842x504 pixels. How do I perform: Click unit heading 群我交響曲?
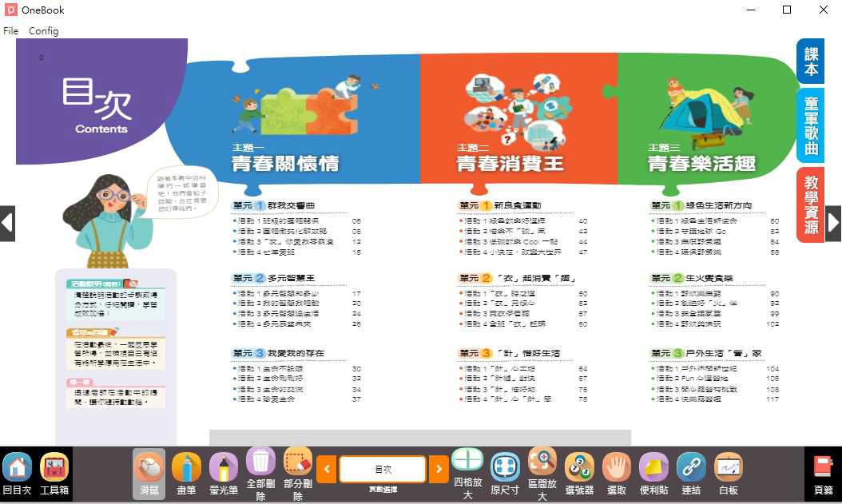pos(291,205)
